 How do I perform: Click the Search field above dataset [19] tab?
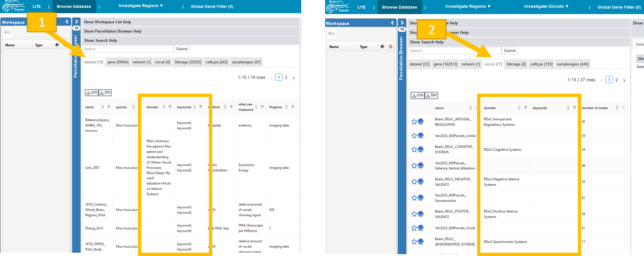pyautogui.click(x=128, y=49)
